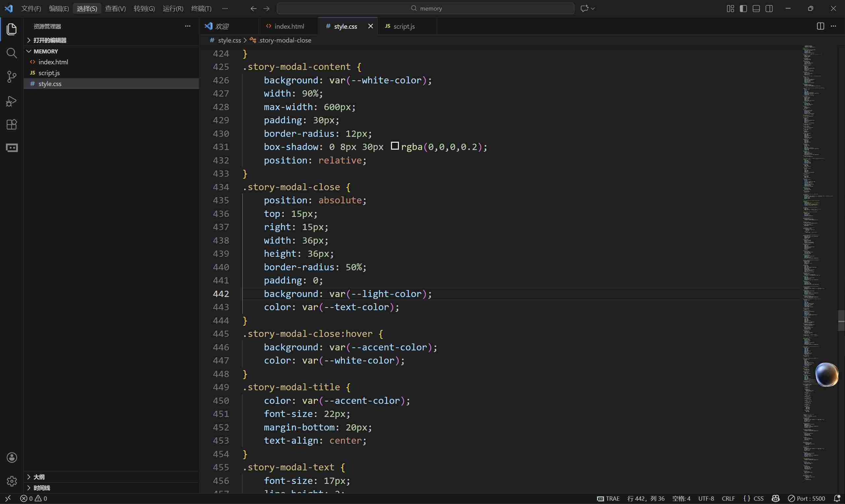This screenshot has height=504, width=845.
Task: Open Run and Debug view
Action: click(12, 101)
